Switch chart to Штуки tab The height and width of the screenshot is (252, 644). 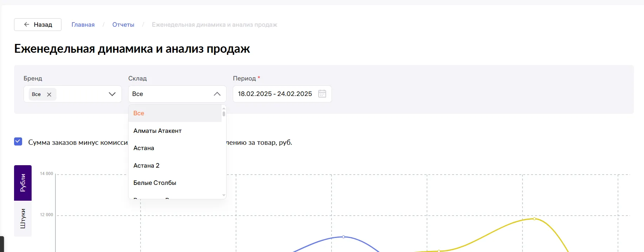(23, 218)
